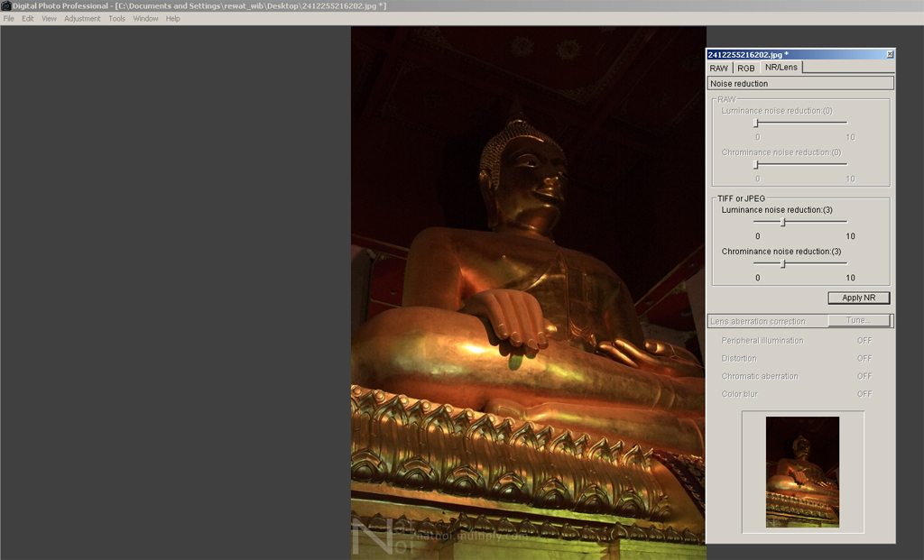
Task: Click the Digital Photo Professional title bar icon
Action: point(5,5)
